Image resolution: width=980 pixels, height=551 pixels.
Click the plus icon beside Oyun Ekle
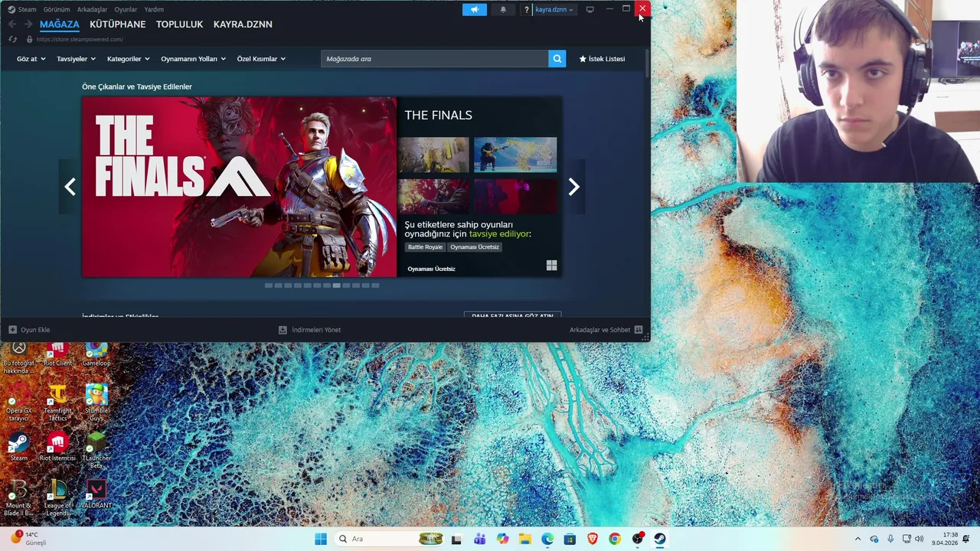12,330
